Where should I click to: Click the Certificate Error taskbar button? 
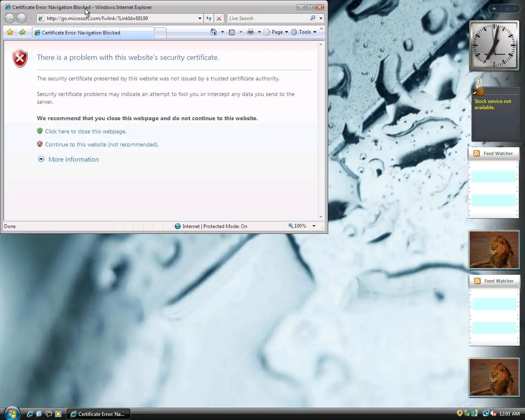click(98, 414)
